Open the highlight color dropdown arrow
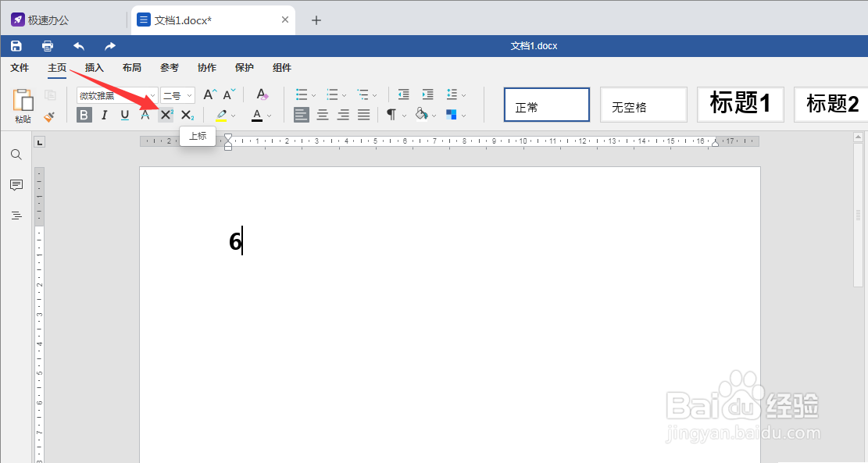 click(x=233, y=116)
